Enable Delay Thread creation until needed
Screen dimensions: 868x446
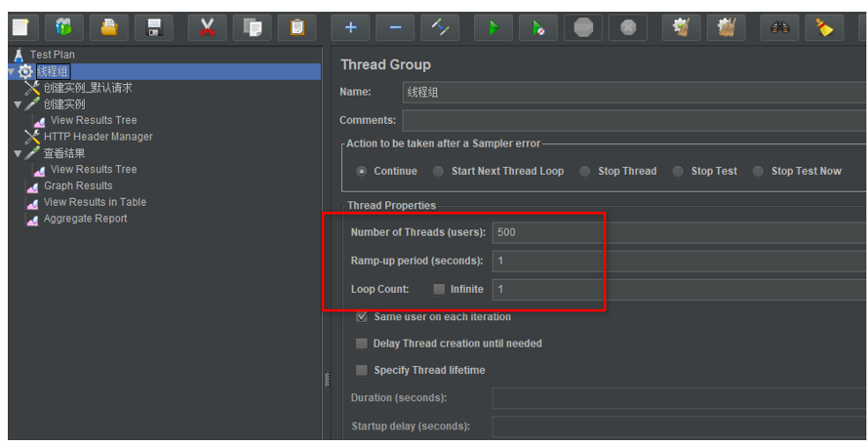(362, 344)
